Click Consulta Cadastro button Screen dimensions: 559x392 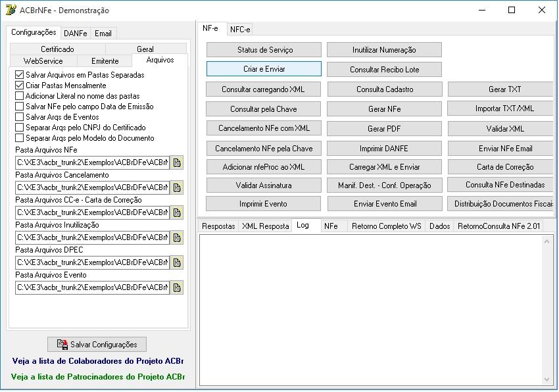pos(385,89)
